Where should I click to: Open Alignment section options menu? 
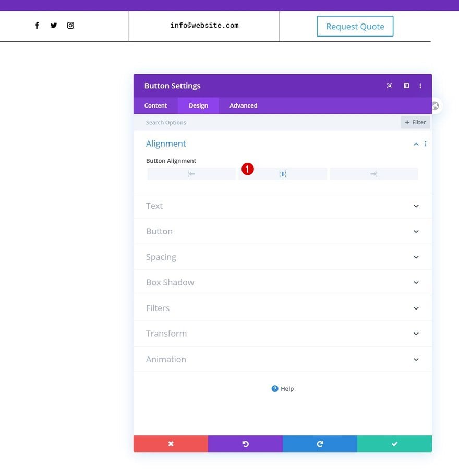[x=426, y=144]
